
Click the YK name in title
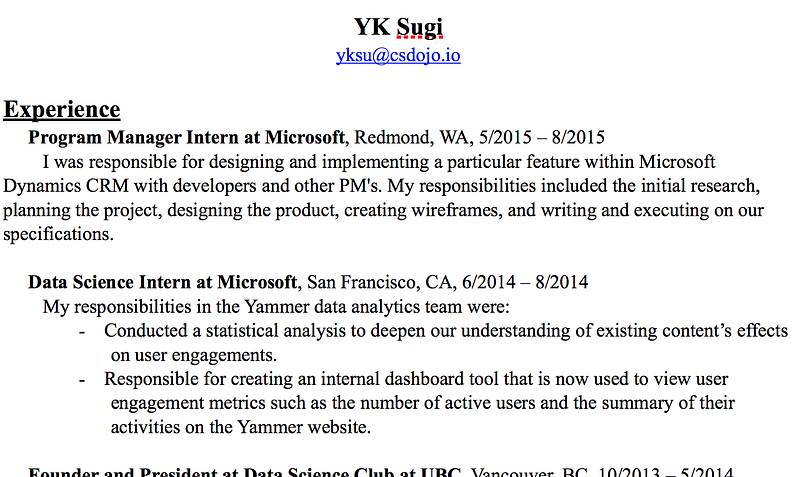372,27
